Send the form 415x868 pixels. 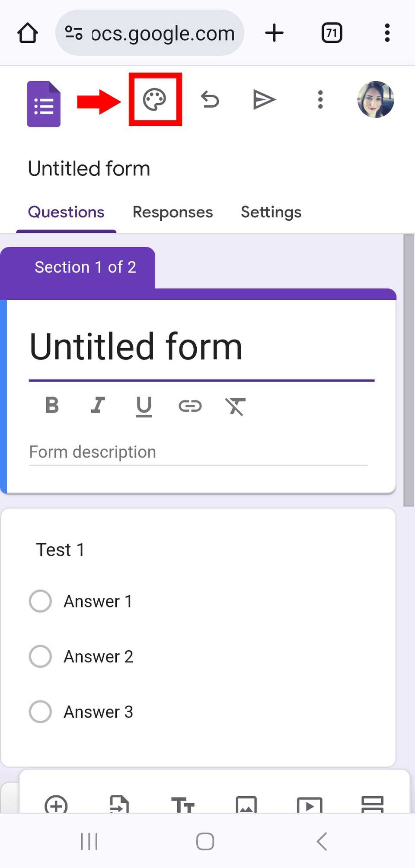pyautogui.click(x=265, y=99)
